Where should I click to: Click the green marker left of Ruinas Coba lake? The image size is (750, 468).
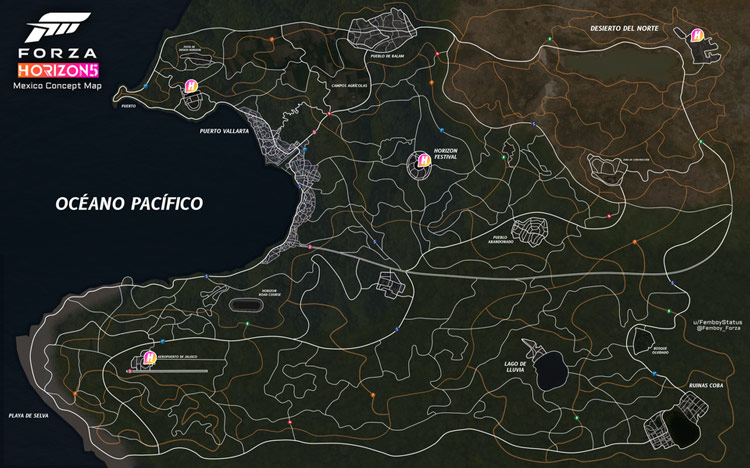tap(577, 418)
